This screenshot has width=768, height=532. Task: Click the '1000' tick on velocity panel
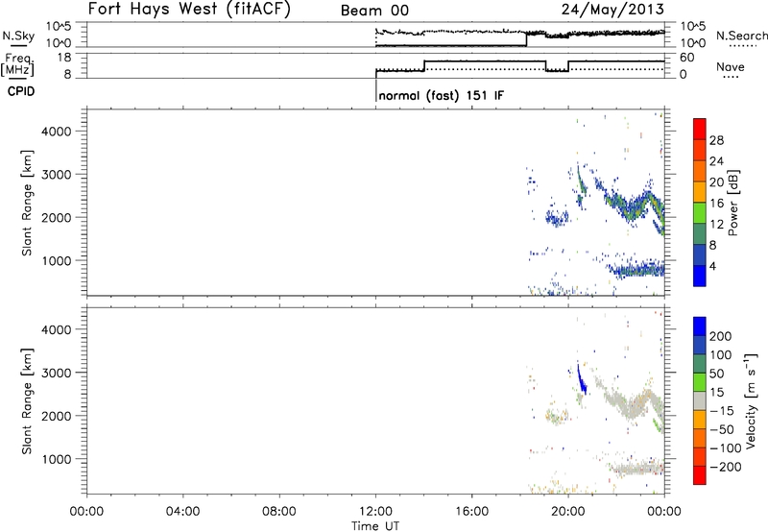click(56, 460)
